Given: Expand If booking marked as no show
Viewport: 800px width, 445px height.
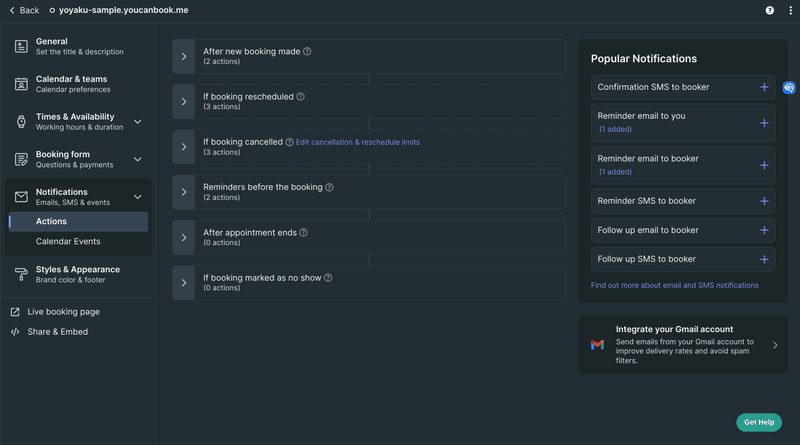Looking at the screenshot, I should click(x=184, y=283).
